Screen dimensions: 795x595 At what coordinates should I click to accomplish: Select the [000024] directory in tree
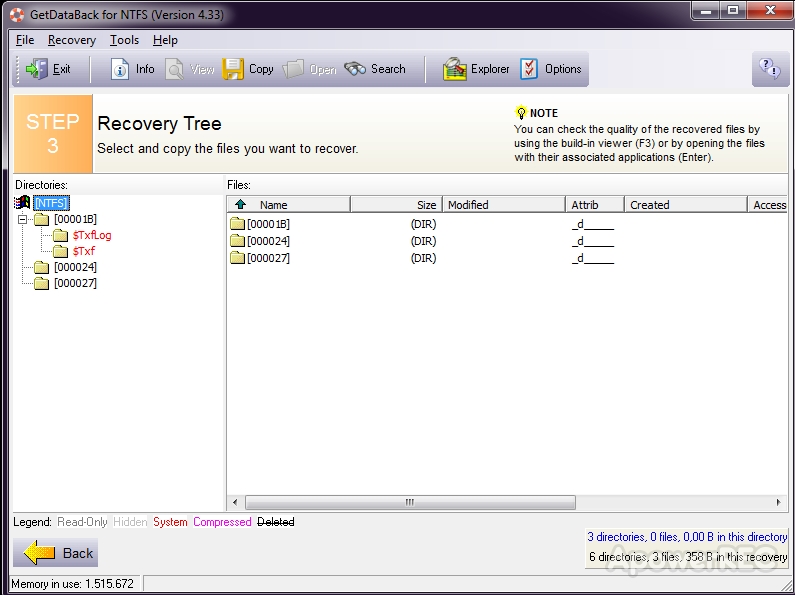tap(75, 267)
